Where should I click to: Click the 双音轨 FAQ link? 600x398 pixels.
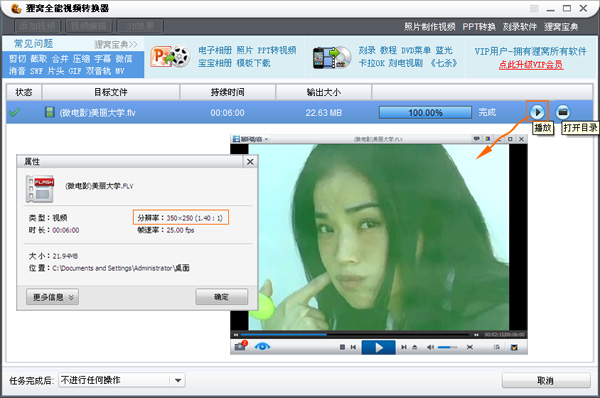(x=98, y=71)
